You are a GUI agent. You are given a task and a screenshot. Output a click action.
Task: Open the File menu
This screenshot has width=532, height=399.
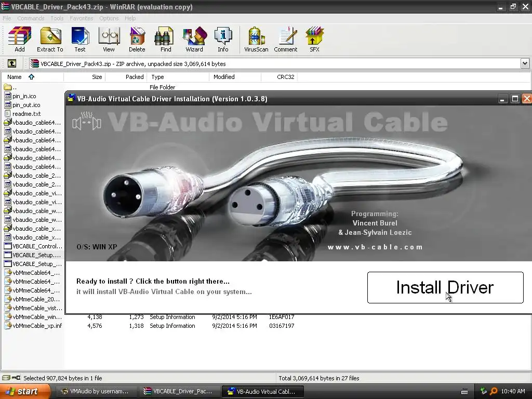point(7,18)
